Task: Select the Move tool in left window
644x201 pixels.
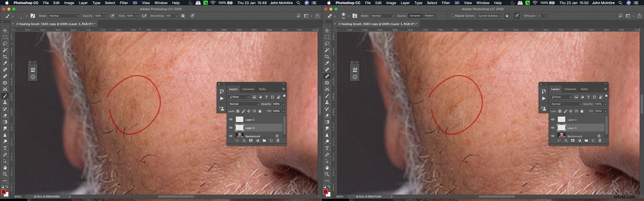Action: (x=5, y=30)
